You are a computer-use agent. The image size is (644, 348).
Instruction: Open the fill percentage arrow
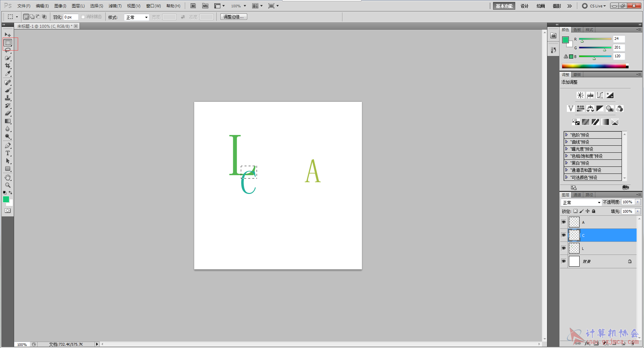coord(638,211)
